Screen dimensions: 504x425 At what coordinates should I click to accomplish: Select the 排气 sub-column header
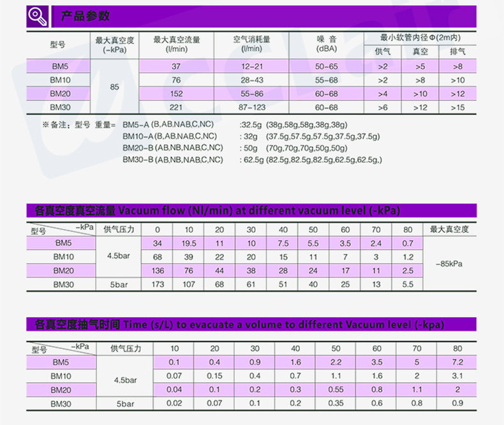(457, 52)
